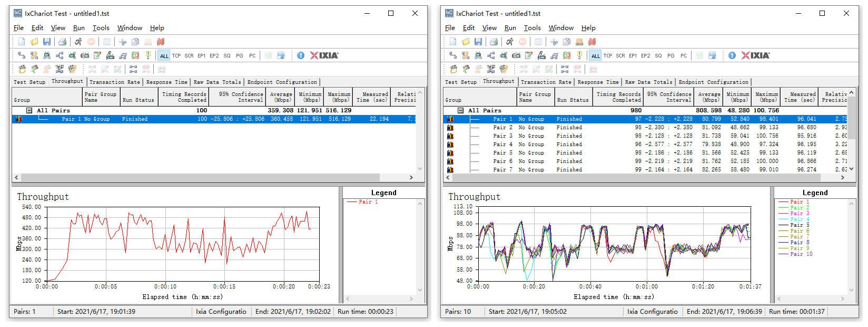
Task: Click table's right scroll arrow, right window
Action: coord(843,178)
